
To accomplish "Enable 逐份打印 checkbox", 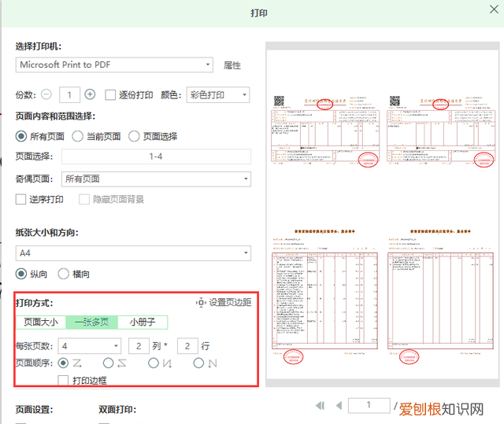I will [110, 95].
